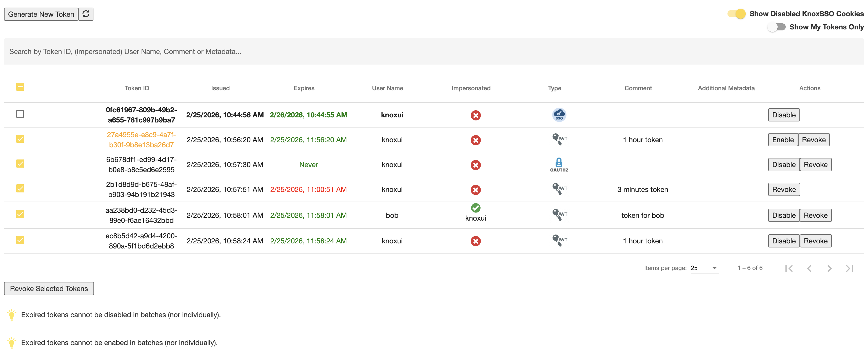Click Revoke Selected Tokens button
The height and width of the screenshot is (358, 868).
(x=49, y=289)
